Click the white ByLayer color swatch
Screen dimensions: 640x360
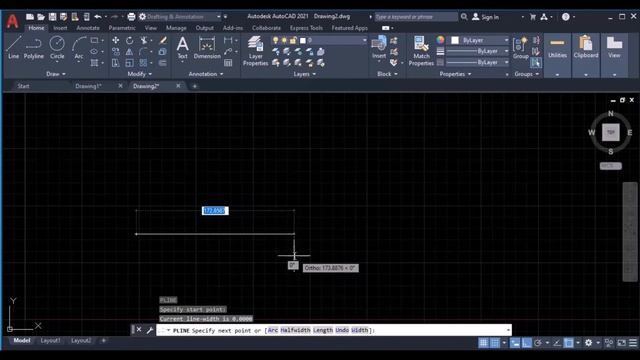click(x=455, y=40)
